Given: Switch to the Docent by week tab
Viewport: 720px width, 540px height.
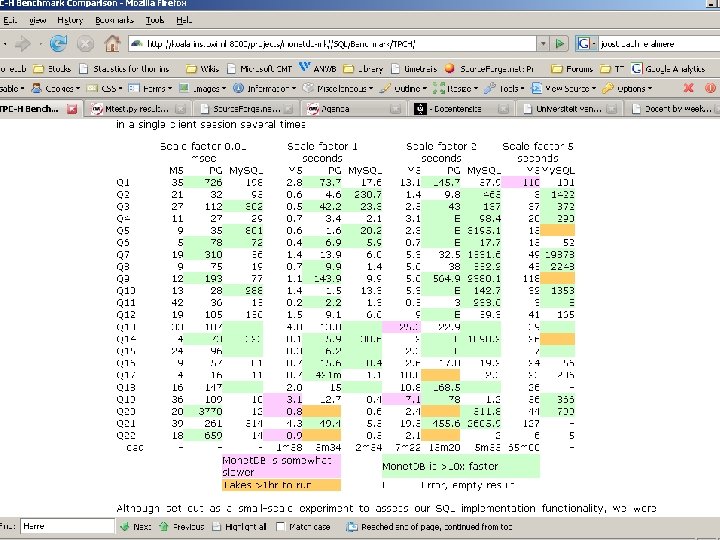Looking at the screenshot, I should click(673, 109).
